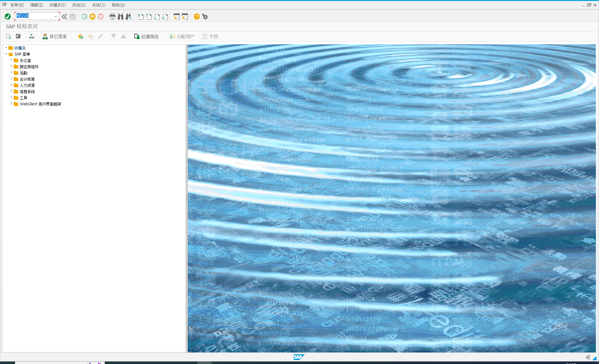The width and height of the screenshot is (599, 364).
Task: Click the green Enter checkmark icon
Action: (x=8, y=17)
